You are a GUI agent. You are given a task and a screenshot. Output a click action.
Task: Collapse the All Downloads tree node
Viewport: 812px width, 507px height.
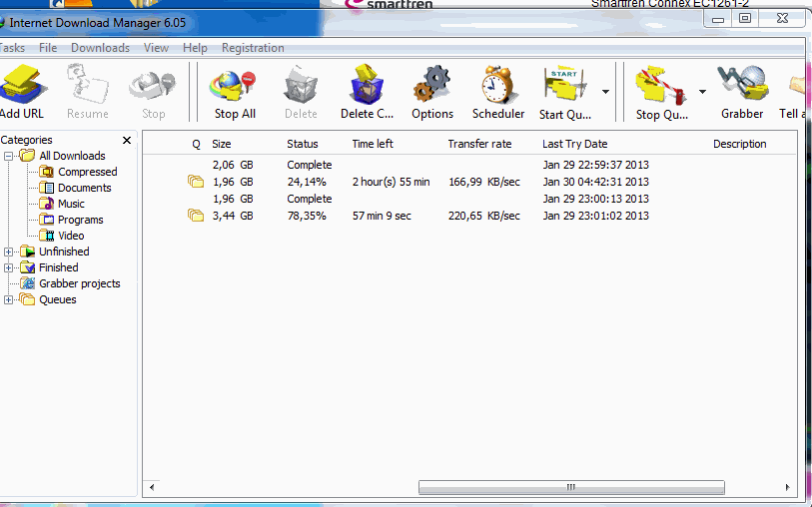8,156
